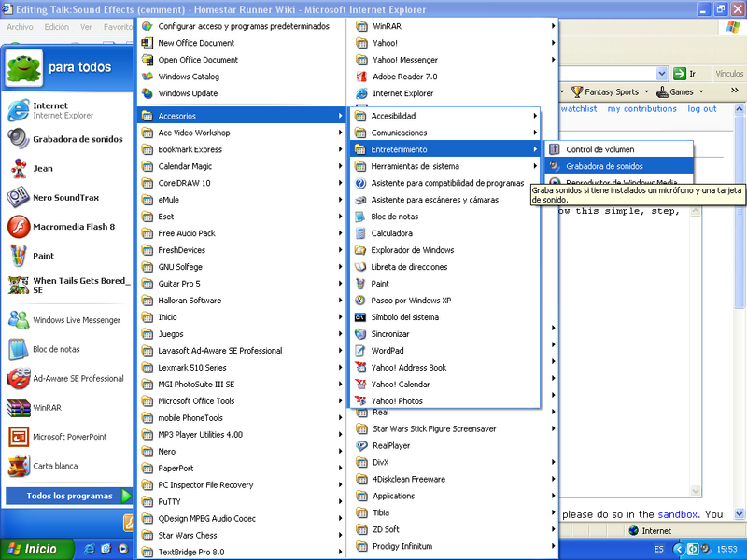Expand toolbar overflow chevron

(734, 90)
